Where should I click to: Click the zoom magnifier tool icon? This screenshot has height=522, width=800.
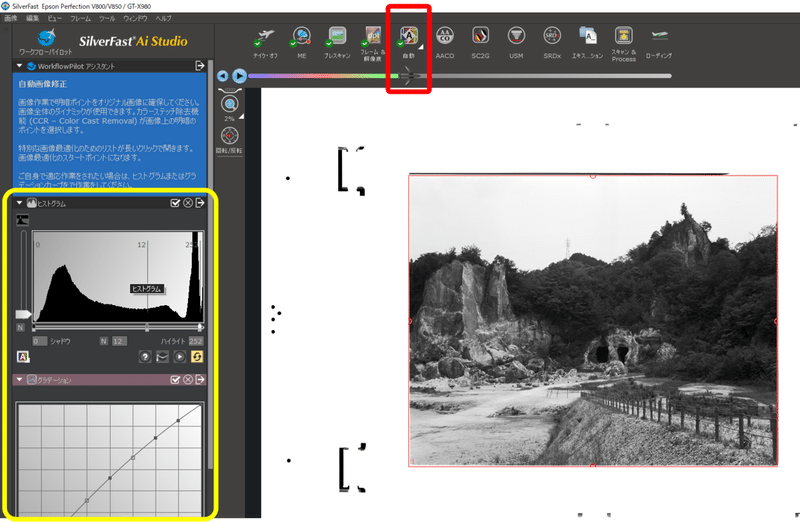point(230,104)
